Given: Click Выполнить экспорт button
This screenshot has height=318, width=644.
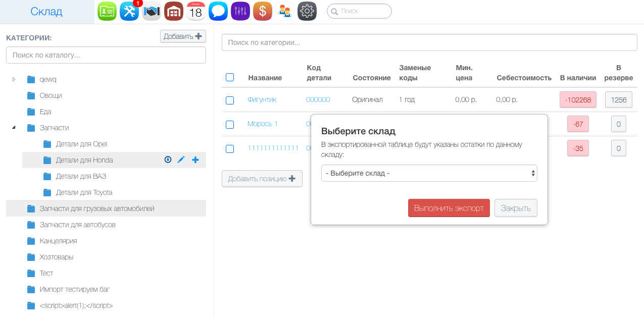Looking at the screenshot, I should tap(449, 208).
